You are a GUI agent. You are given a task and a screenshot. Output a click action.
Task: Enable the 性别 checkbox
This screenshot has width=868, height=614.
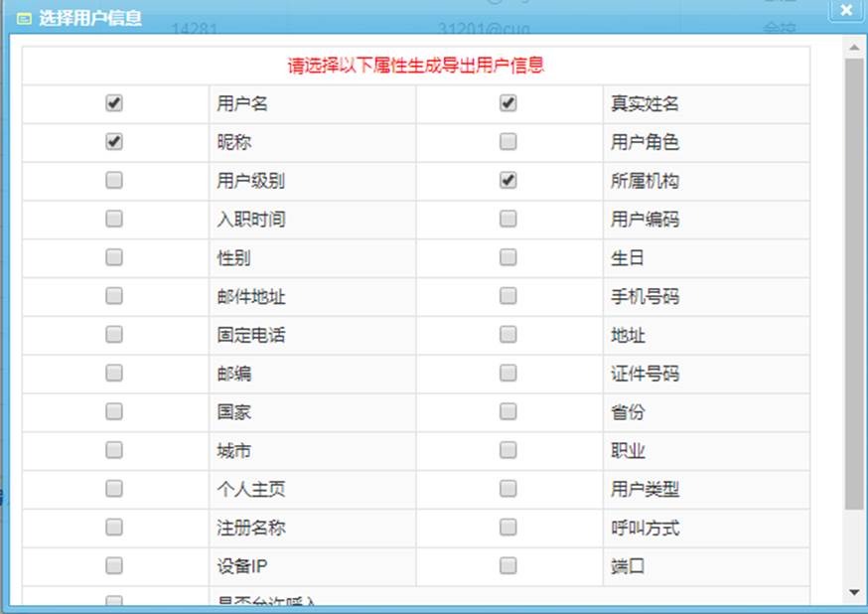click(114, 257)
